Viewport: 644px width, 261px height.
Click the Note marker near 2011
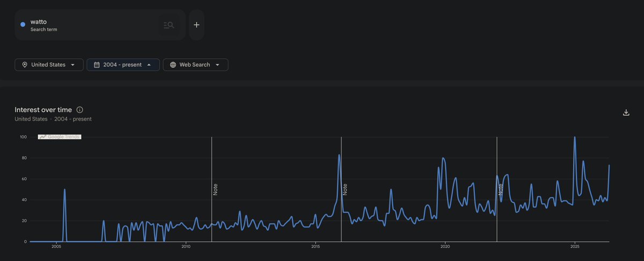(x=215, y=189)
